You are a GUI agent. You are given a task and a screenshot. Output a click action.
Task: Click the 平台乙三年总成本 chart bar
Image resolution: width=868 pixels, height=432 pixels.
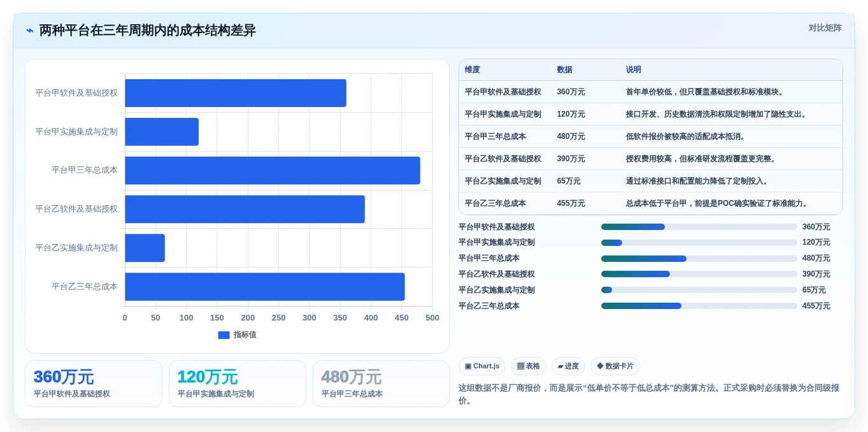click(265, 287)
